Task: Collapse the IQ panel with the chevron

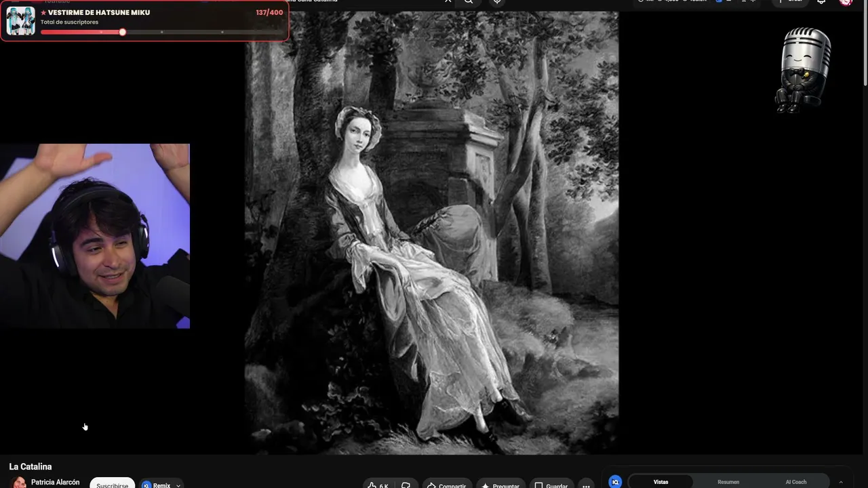Action: pyautogui.click(x=841, y=482)
